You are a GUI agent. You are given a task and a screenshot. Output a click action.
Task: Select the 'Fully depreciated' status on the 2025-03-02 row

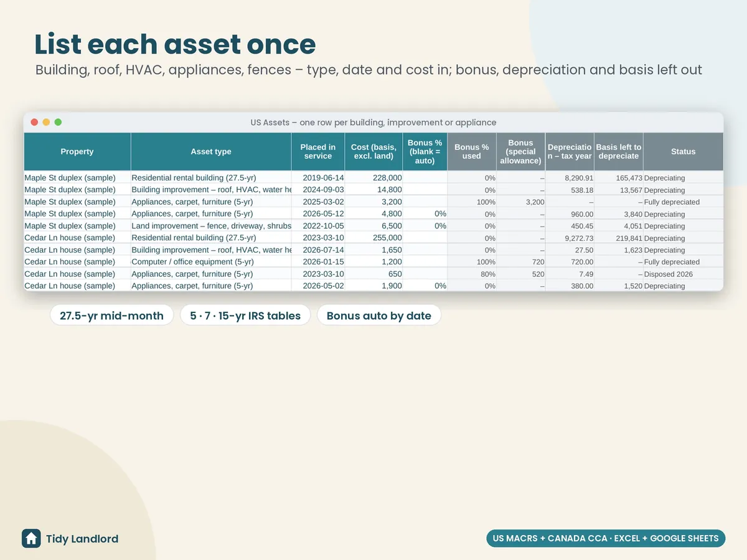coord(684,202)
